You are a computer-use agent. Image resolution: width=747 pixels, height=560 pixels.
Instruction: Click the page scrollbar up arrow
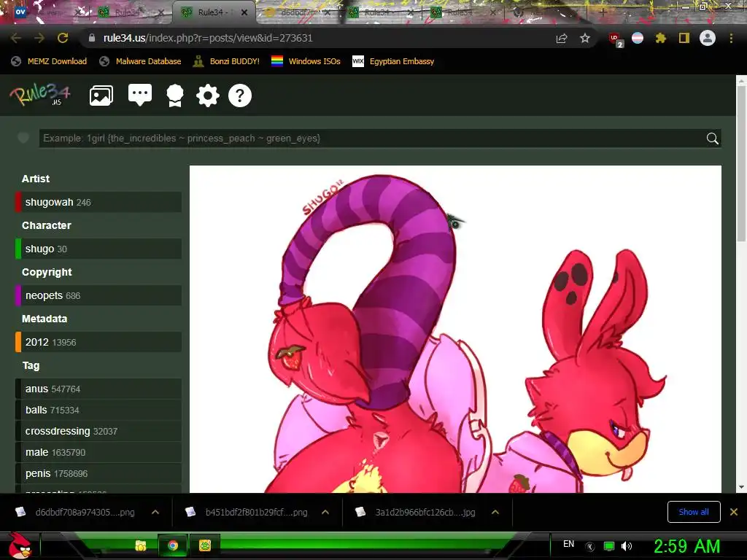(x=741, y=81)
